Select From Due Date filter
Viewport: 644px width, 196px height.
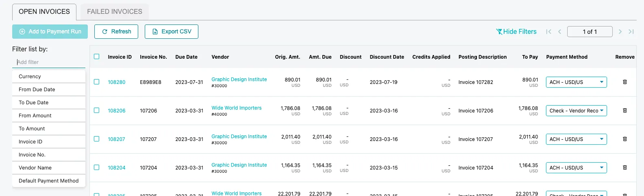[49, 90]
